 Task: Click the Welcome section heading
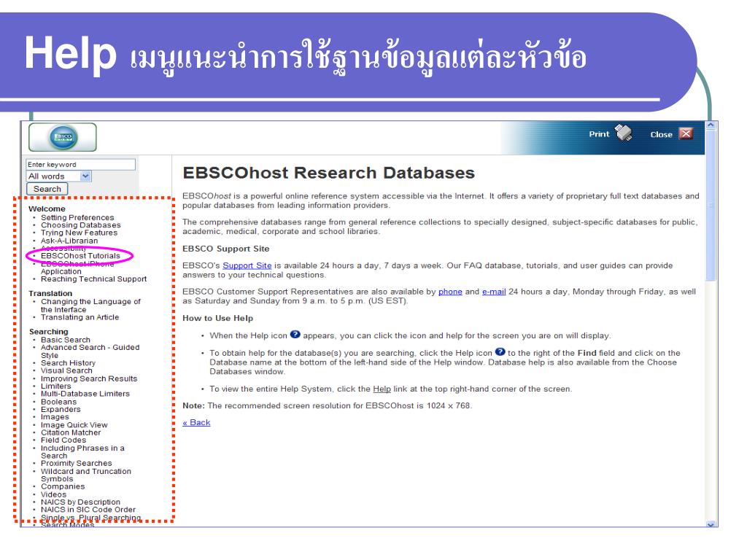(x=47, y=209)
